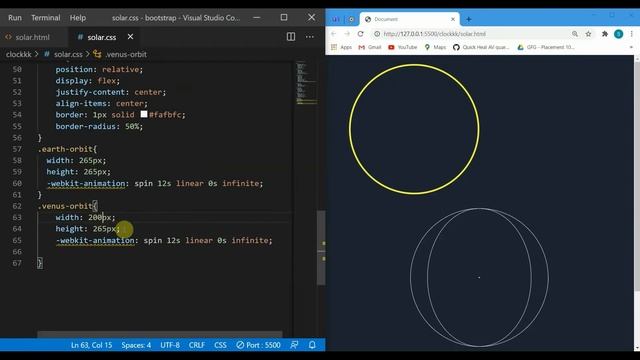Viewport: 640px width, 360px height.
Task: Maximize the VS Code window
Action: point(284,17)
